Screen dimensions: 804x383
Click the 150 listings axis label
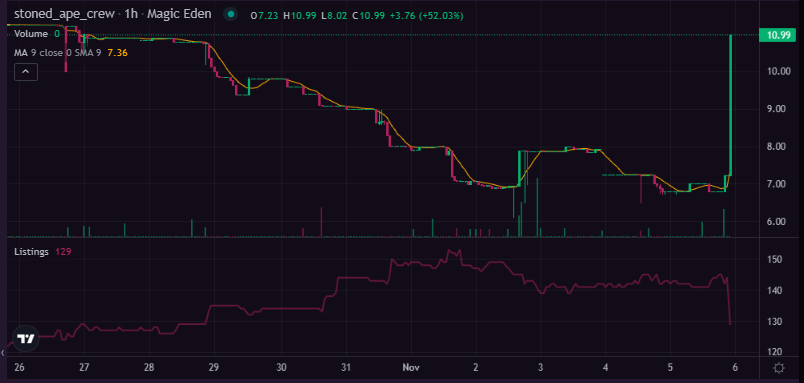(775, 260)
